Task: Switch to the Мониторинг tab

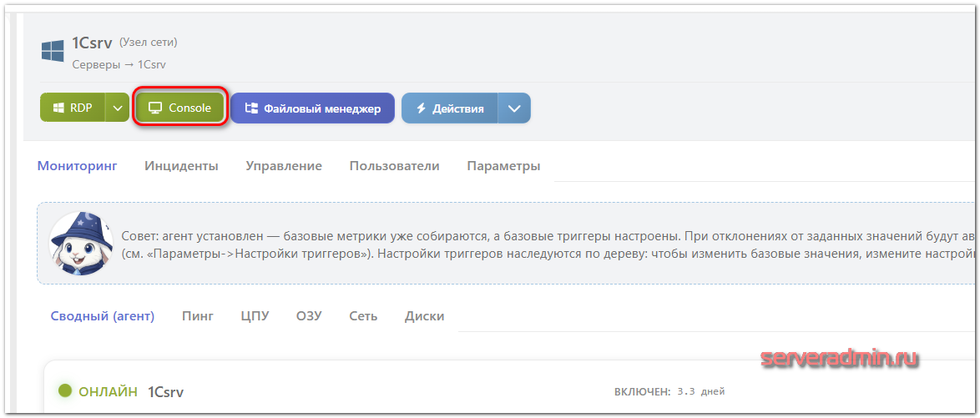Action: 77,165
